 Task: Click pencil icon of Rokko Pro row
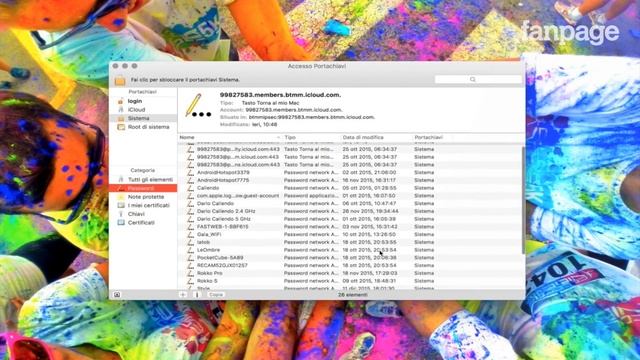point(190,273)
